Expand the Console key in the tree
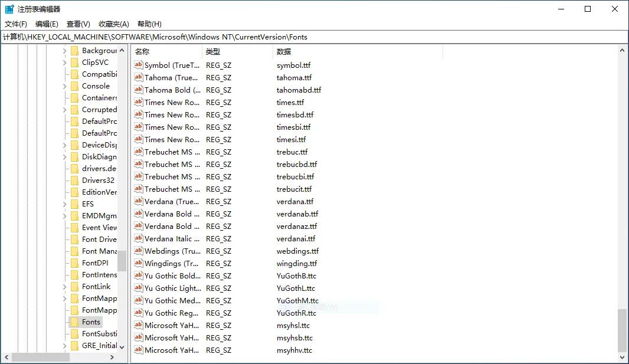The height and width of the screenshot is (364, 629). (x=65, y=86)
